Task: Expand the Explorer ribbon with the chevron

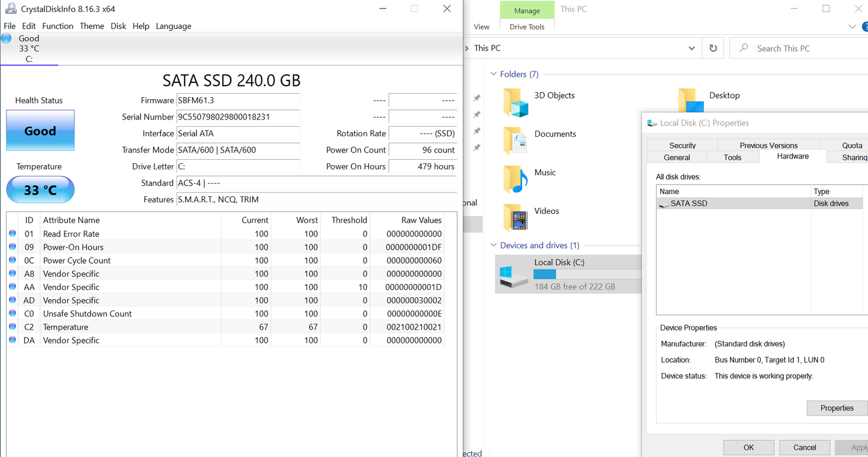Action: (x=852, y=27)
